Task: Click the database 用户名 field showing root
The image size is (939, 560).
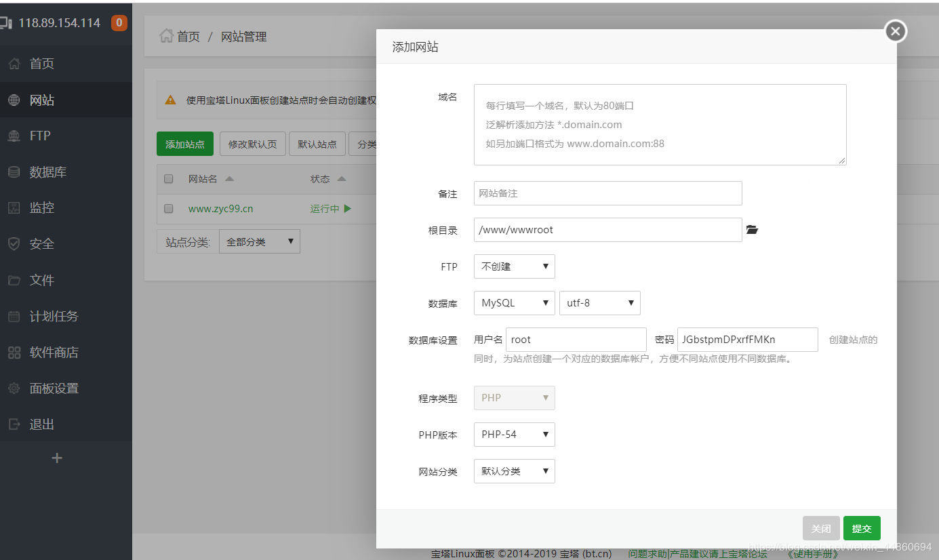Action: [576, 340]
